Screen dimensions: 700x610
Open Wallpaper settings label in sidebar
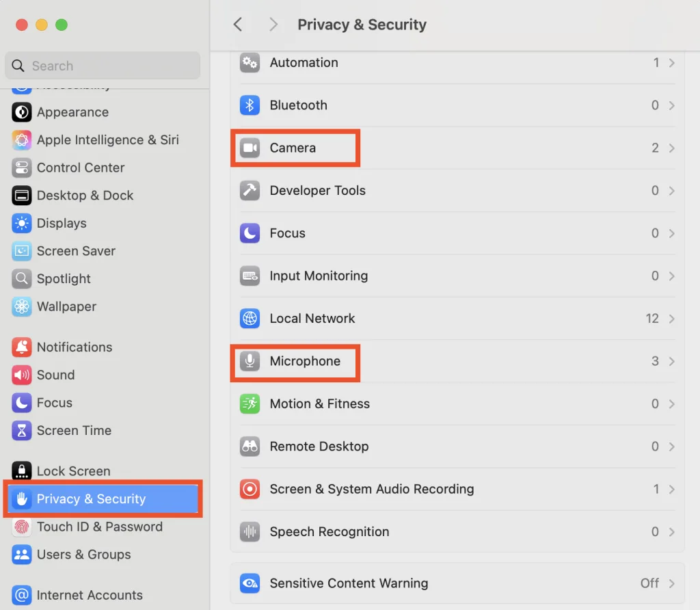66,306
